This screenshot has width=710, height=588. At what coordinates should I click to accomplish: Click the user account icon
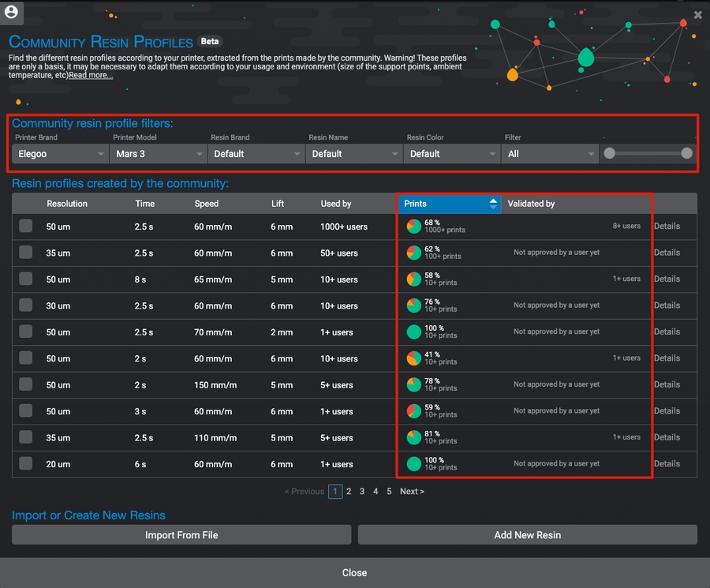click(x=11, y=12)
